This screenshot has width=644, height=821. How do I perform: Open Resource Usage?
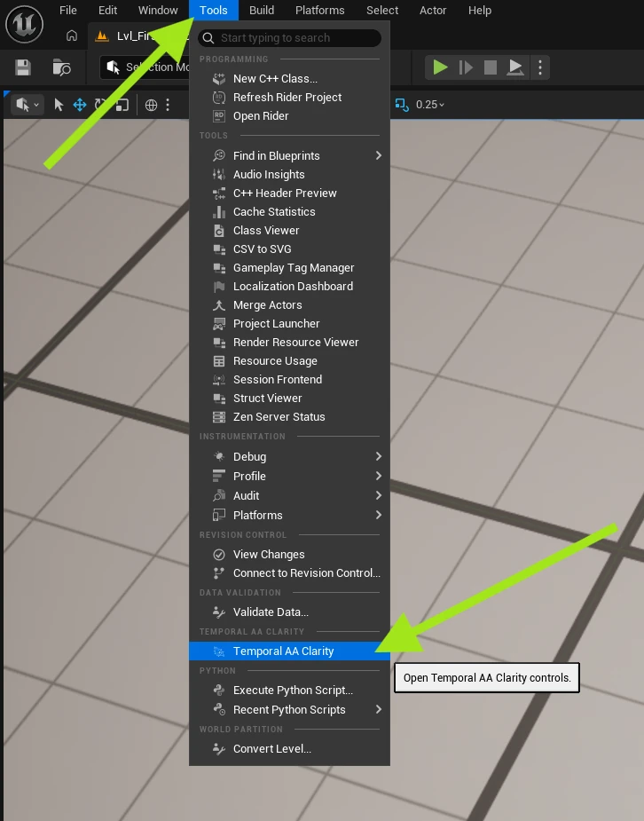tap(289, 360)
